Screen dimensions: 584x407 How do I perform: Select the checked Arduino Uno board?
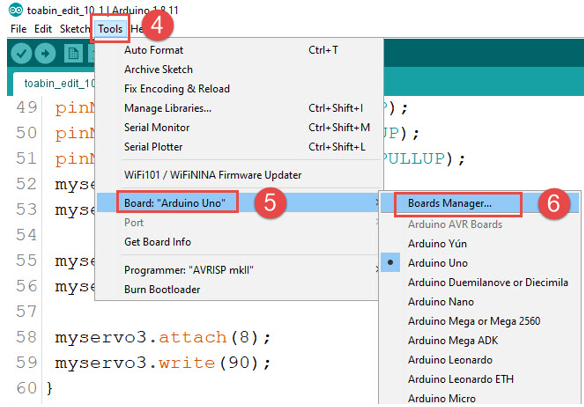(x=480, y=263)
